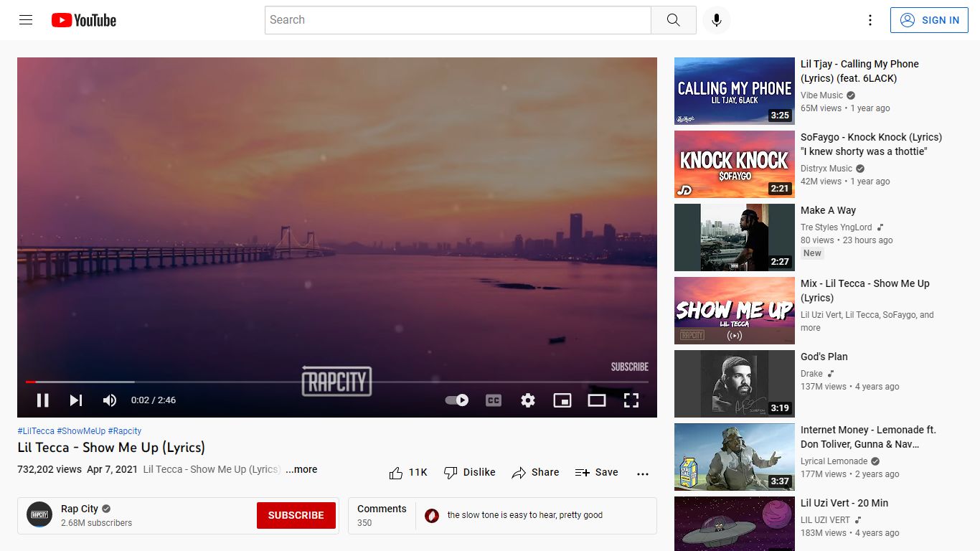Click Distryx Music channel name
The image size is (980, 551).
coord(826,169)
